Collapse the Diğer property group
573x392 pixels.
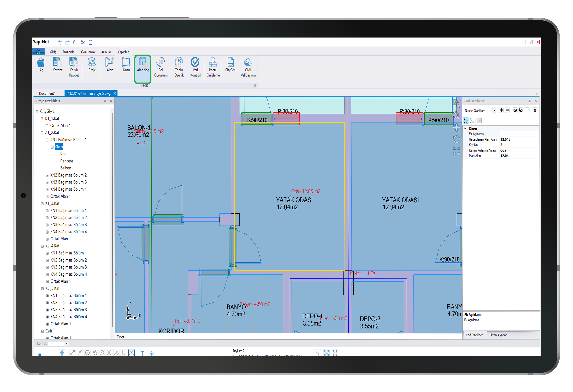[465, 128]
